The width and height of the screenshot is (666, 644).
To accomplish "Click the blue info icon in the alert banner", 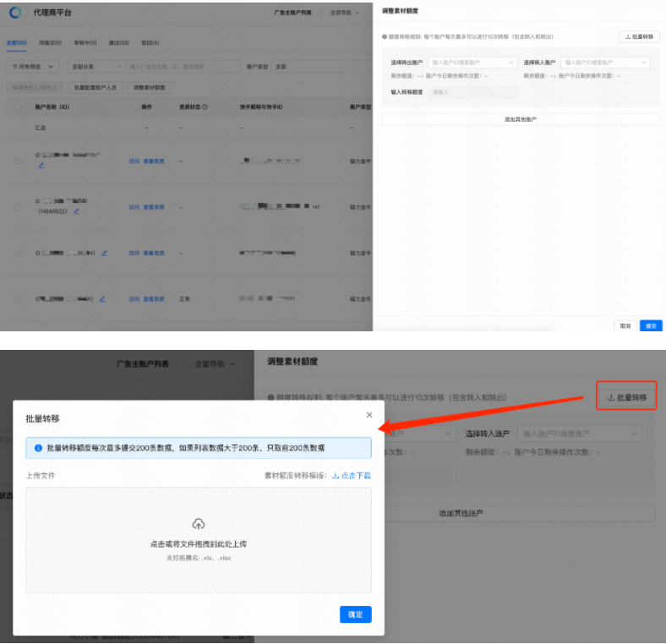I will click(38, 448).
